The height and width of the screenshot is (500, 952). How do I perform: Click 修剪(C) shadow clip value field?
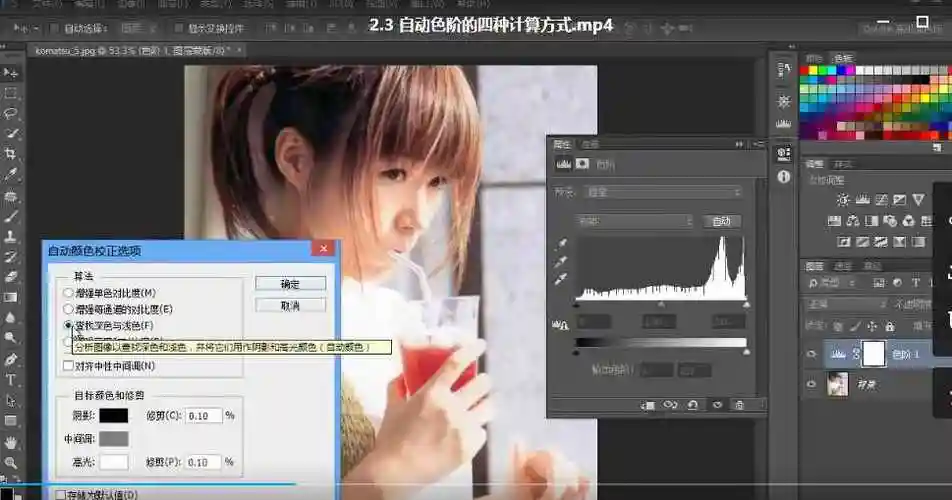coord(203,416)
